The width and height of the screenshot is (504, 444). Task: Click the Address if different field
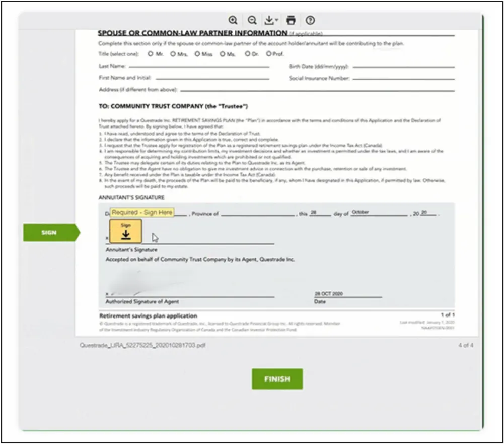[317, 89]
